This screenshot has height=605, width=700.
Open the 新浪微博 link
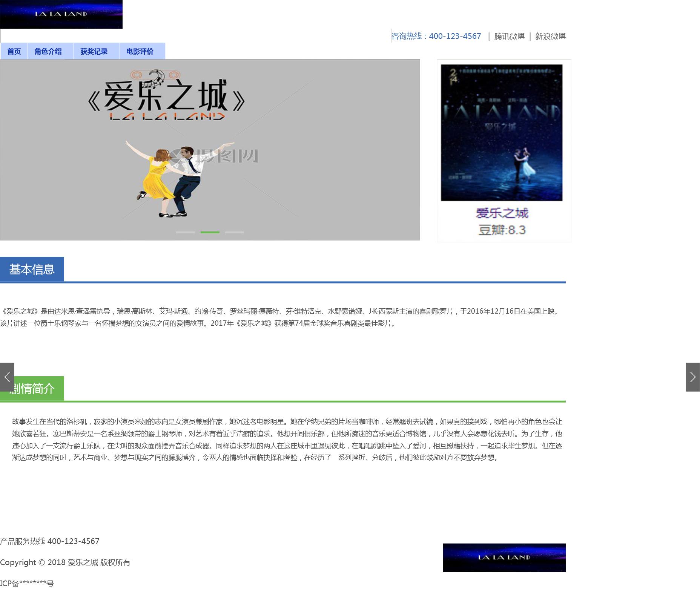[x=550, y=36]
